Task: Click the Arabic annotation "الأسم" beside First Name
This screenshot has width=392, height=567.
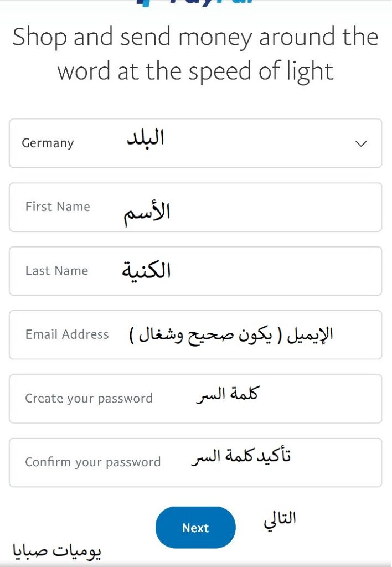Action: [146, 213]
